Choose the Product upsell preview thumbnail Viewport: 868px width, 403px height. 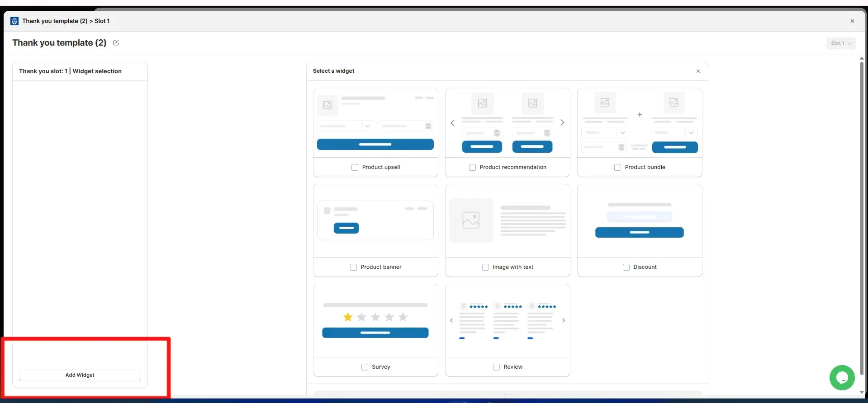(375, 123)
